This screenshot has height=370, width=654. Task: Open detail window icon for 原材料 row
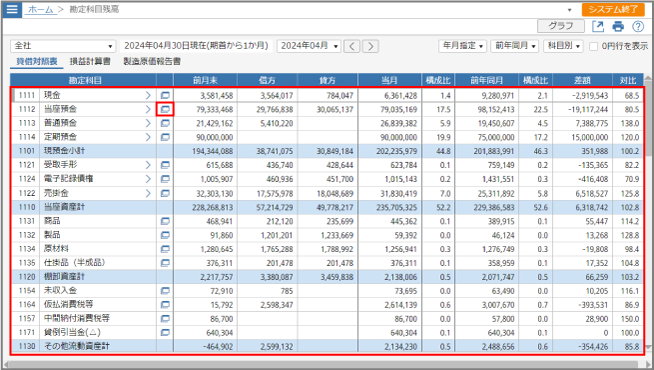tap(165, 249)
